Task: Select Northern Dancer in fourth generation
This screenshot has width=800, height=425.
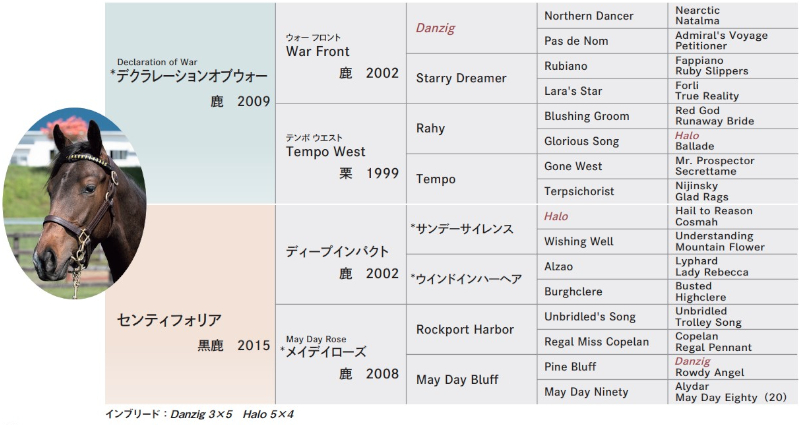Action: click(602, 16)
